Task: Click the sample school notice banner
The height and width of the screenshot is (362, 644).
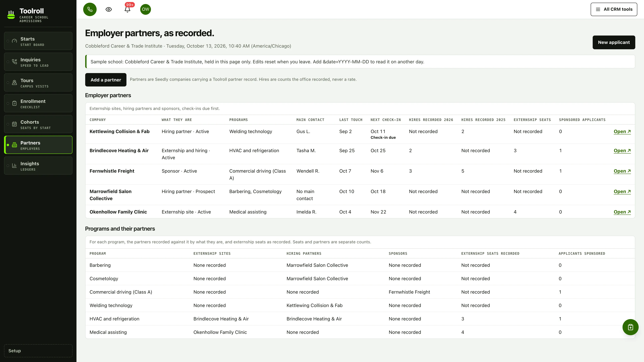Action: pyautogui.click(x=360, y=62)
